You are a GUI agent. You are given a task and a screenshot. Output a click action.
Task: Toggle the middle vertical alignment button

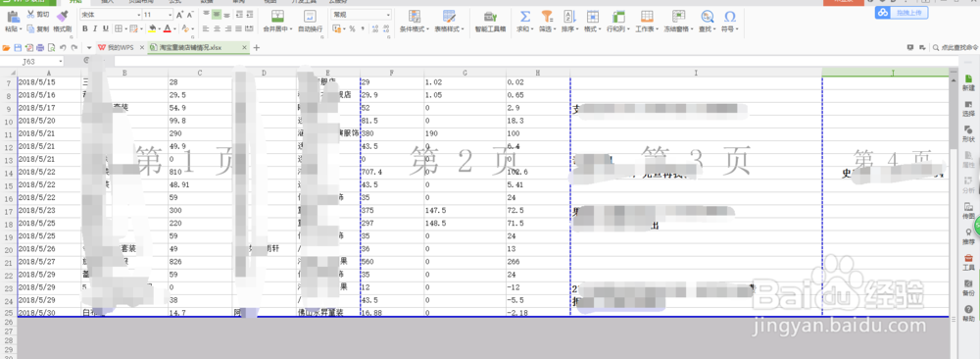217,15
